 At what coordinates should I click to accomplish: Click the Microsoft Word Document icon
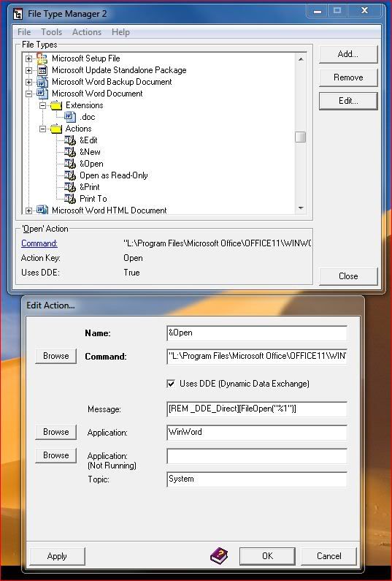[x=42, y=94]
